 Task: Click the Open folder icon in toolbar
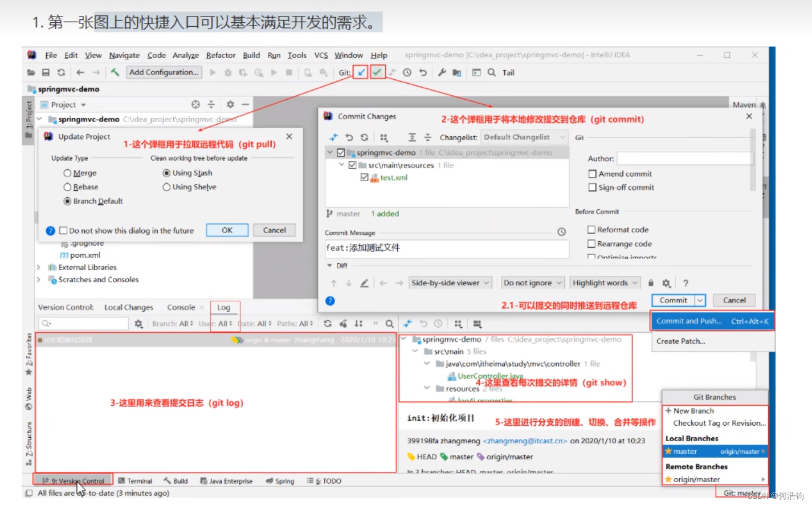pos(31,72)
